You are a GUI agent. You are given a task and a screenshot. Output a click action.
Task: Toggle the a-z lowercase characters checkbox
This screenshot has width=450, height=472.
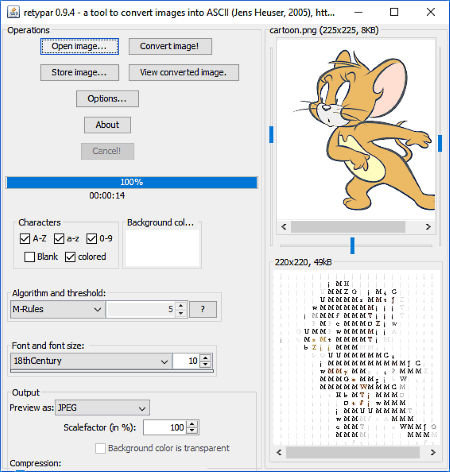59,239
